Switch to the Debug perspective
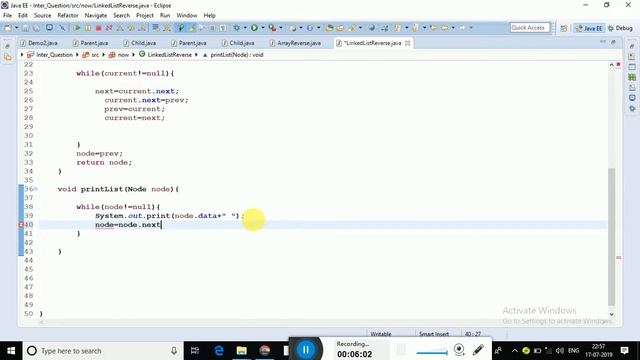 (x=620, y=28)
